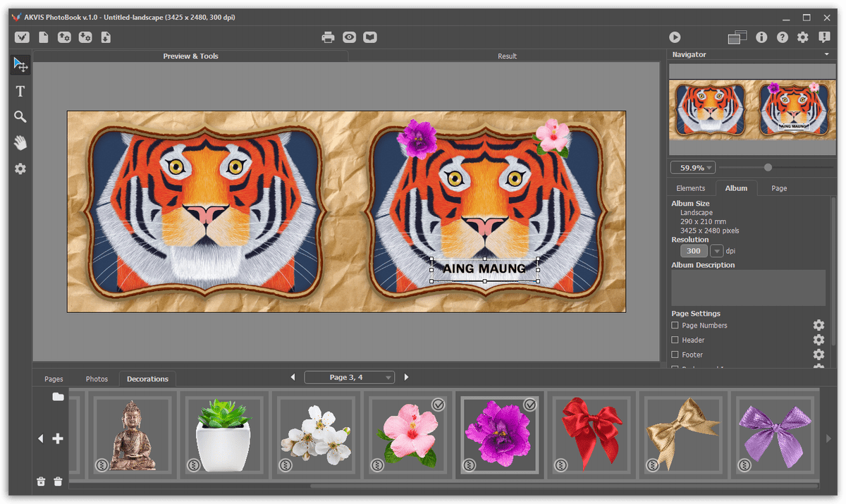Image resolution: width=846 pixels, height=504 pixels.
Task: Select the Hand pan tool
Action: tap(20, 143)
